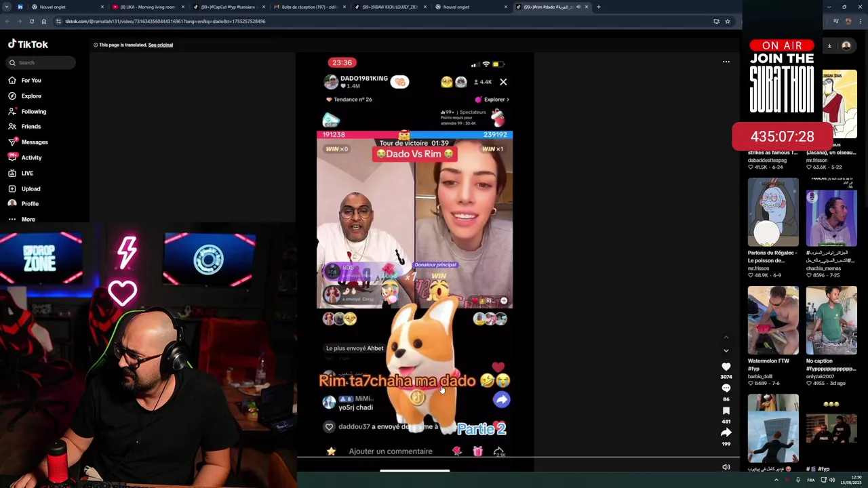Click the barbie_dolll username
Image resolution: width=868 pixels, height=488 pixels.
pos(760,376)
